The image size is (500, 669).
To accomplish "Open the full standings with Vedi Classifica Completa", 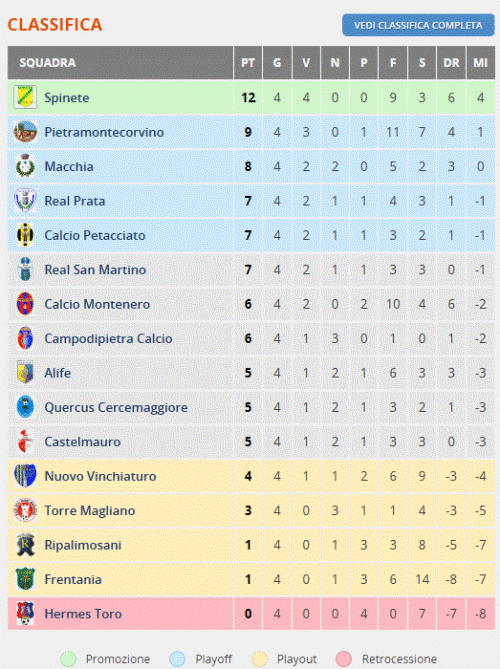I will (x=418, y=26).
